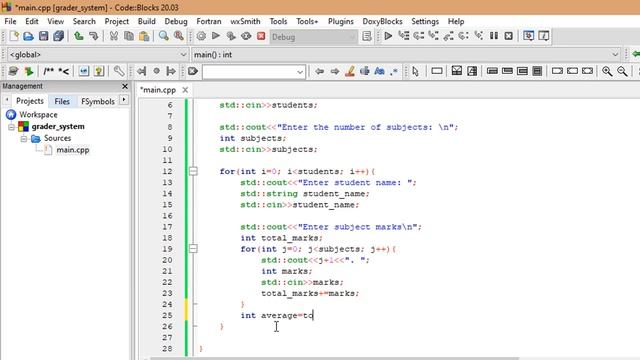Open the DoxyBlocks menu
640x360 pixels.
[x=382, y=21]
